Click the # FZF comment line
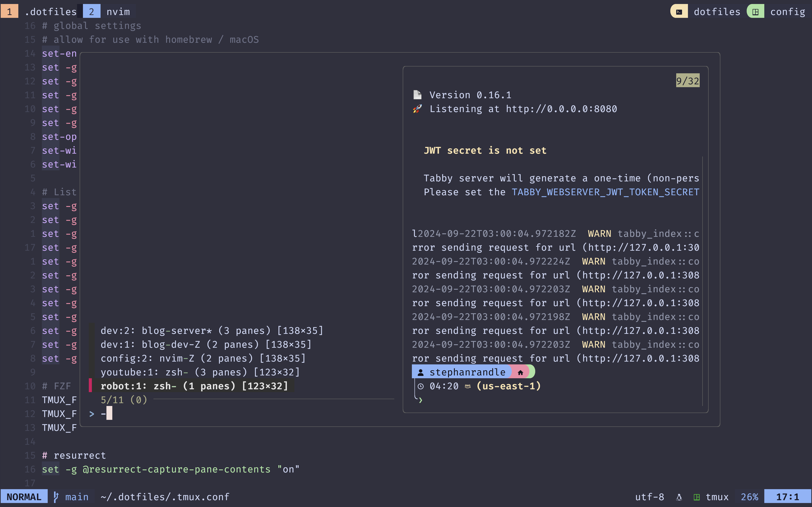This screenshot has height=507, width=812. (x=56, y=386)
